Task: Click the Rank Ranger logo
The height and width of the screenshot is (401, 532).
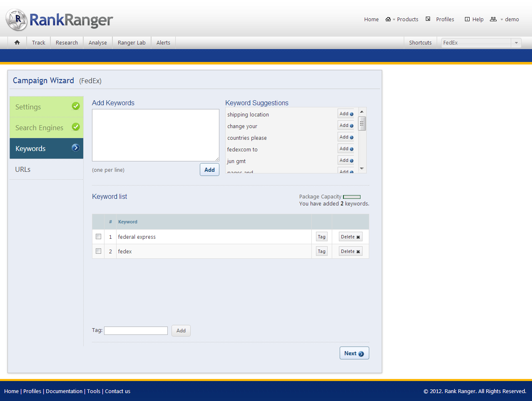Action: (59, 20)
